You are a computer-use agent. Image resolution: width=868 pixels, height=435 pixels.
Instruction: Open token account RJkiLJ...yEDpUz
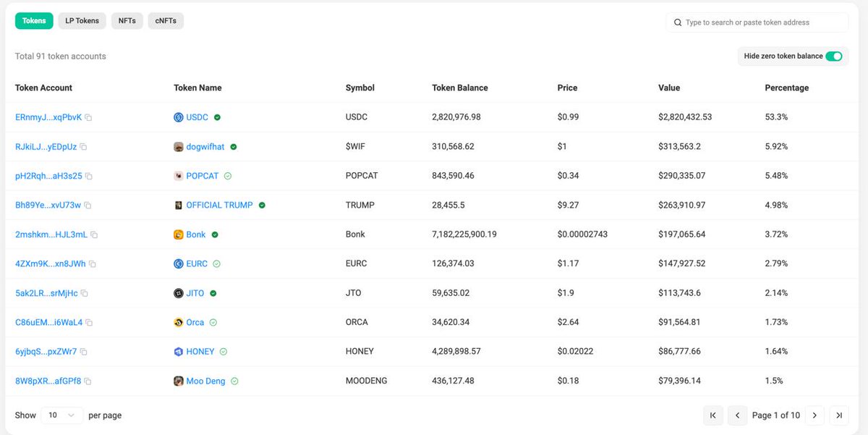click(46, 147)
